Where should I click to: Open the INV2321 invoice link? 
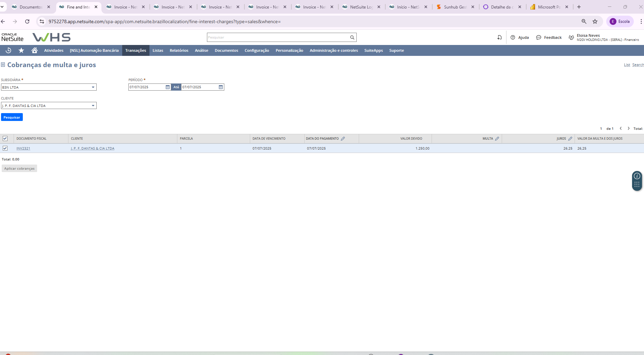[23, 149]
